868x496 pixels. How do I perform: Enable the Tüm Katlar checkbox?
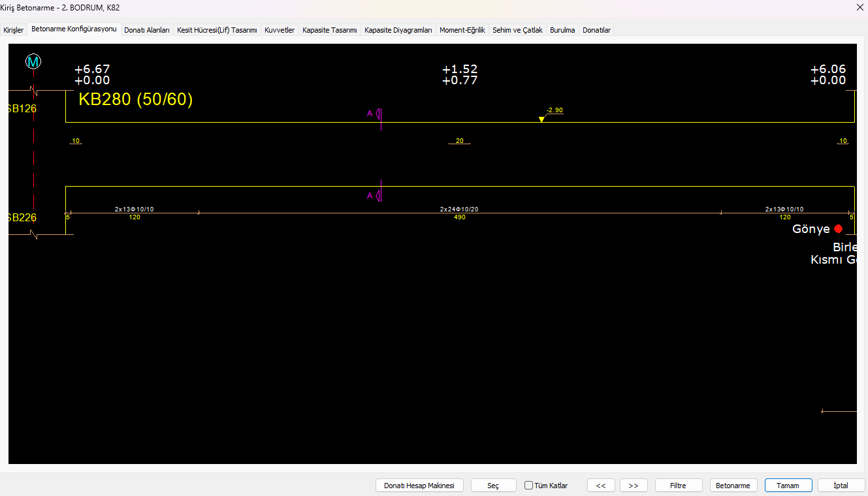click(x=529, y=486)
